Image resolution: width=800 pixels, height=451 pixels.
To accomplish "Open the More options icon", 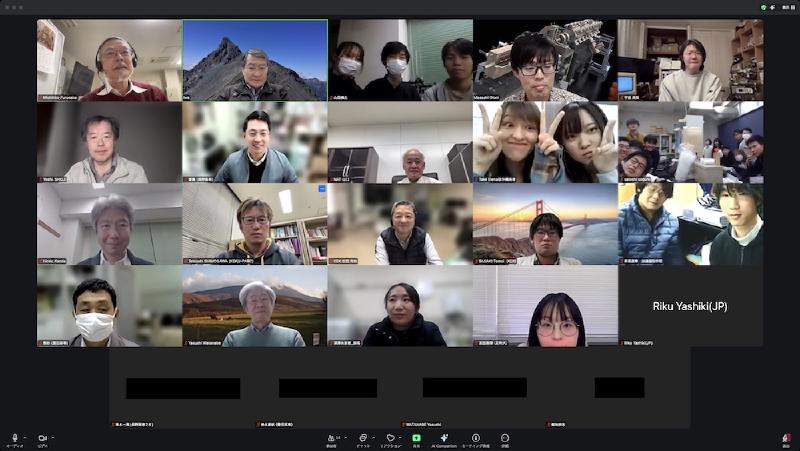I will 505,439.
